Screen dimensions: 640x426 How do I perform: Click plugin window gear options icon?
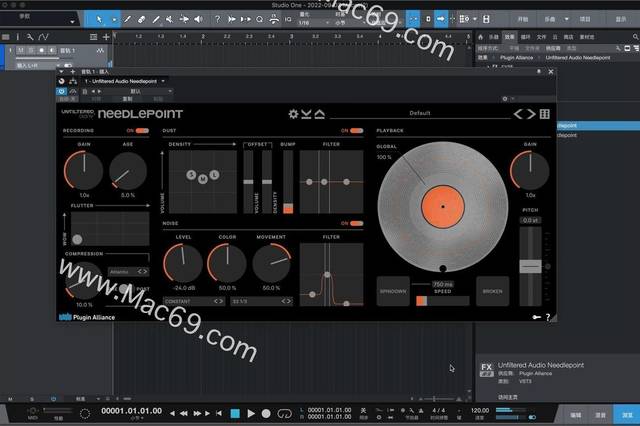505,99
